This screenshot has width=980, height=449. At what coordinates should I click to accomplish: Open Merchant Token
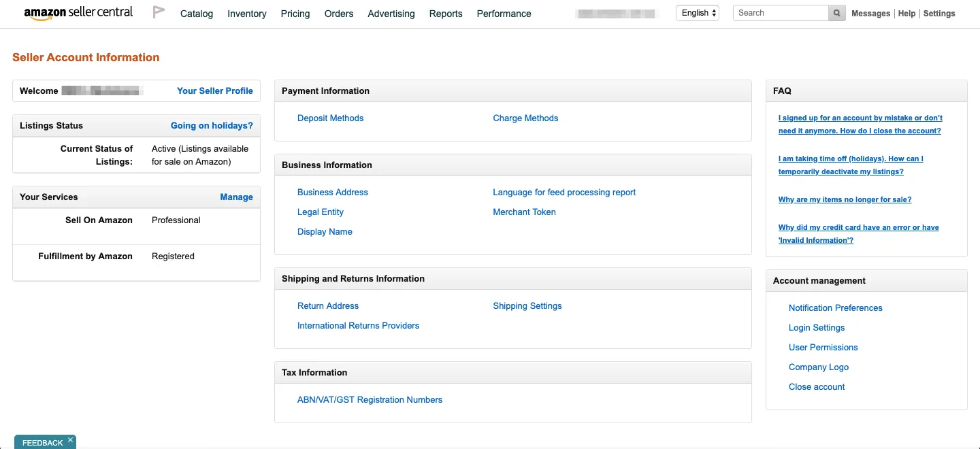coord(524,212)
